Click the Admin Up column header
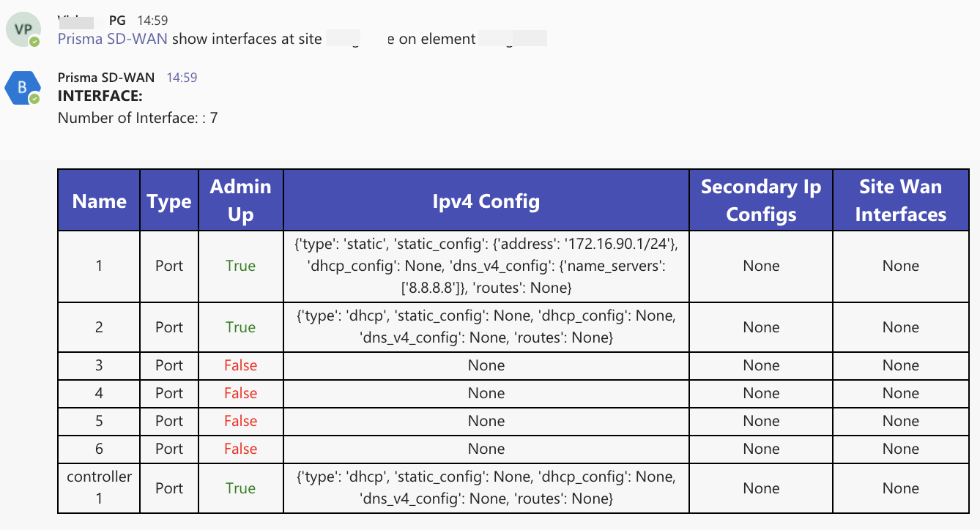This screenshot has height=530, width=980. pos(240,201)
